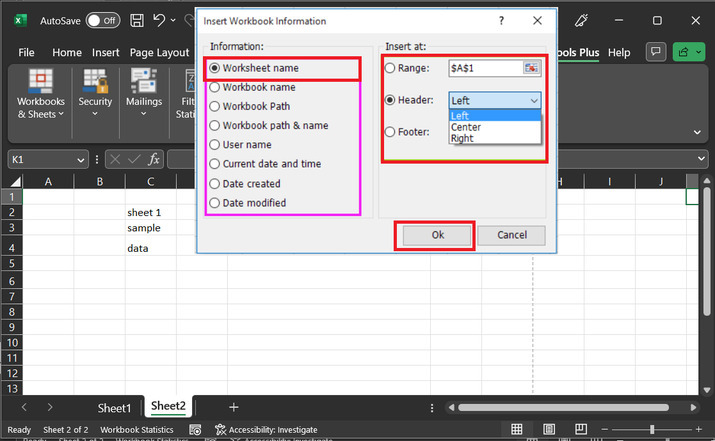Viewport: 715px width, 441px height.
Task: Select the Footer insert location radio
Action: tap(407, 132)
